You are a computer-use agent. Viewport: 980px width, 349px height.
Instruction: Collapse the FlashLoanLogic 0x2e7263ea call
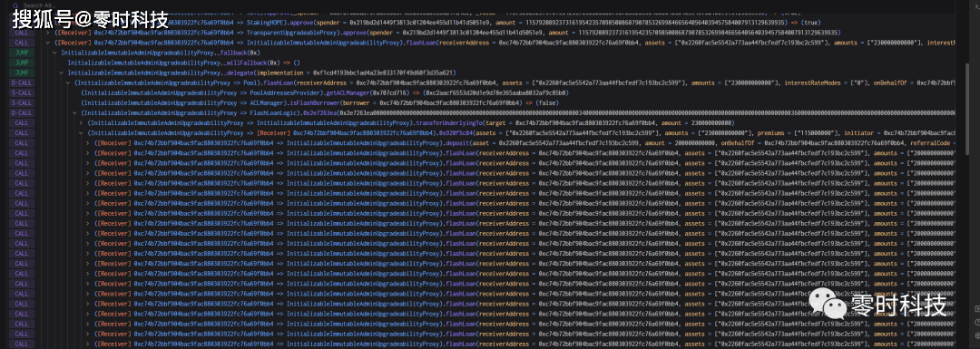[75, 112]
